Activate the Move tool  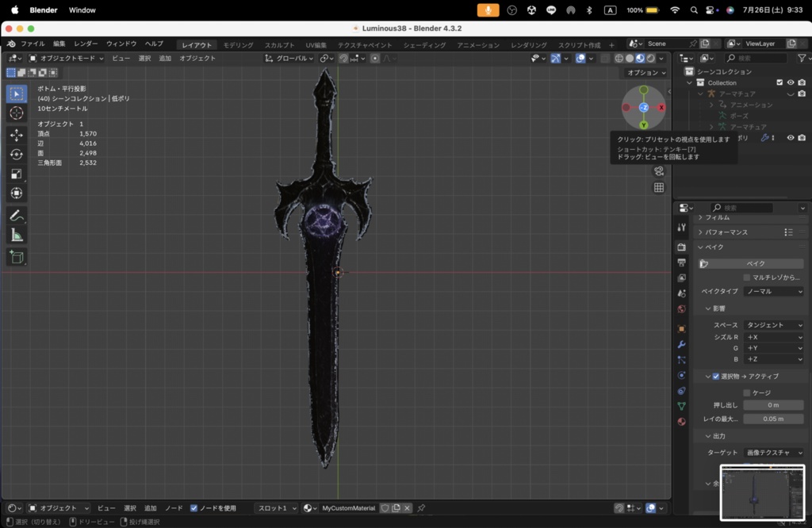click(17, 133)
